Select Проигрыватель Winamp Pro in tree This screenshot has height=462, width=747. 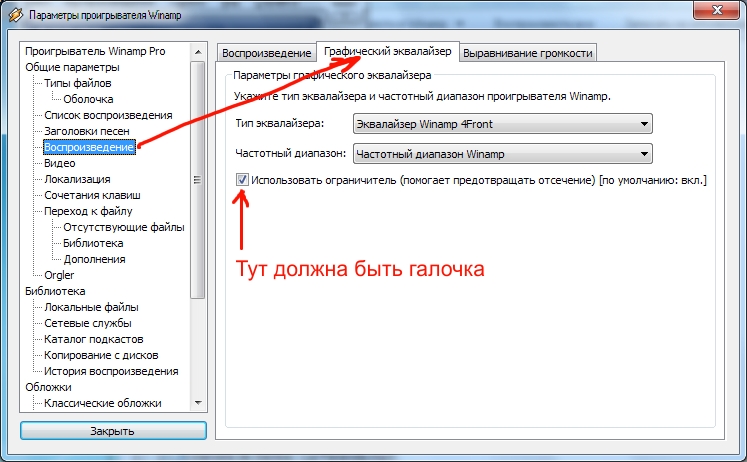click(95, 51)
